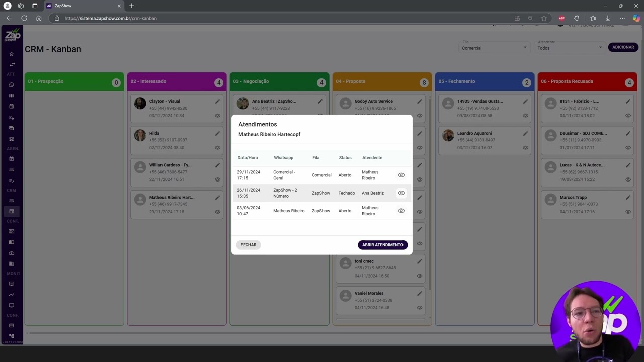Click the cloud upload icon in the sidebar

pyautogui.click(x=12, y=253)
